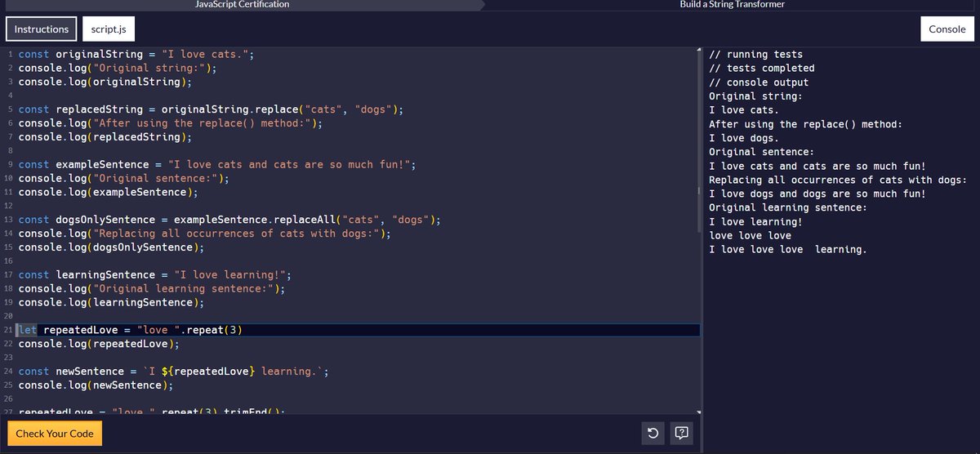Screen dimensions: 980x454
Task: Place cursor in line 21 repeatedLove declaration
Action: click(131, 330)
